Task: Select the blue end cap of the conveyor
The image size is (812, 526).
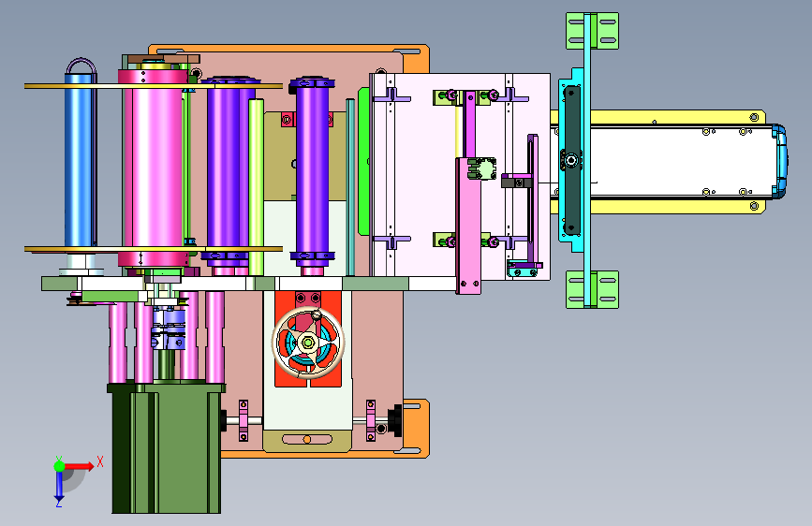Action: point(780,161)
